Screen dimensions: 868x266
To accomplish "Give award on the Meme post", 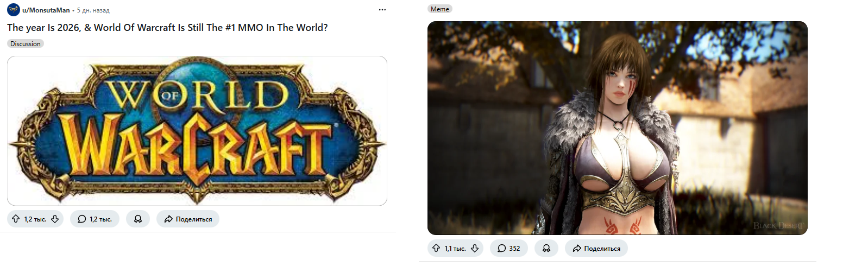I will 546,248.
